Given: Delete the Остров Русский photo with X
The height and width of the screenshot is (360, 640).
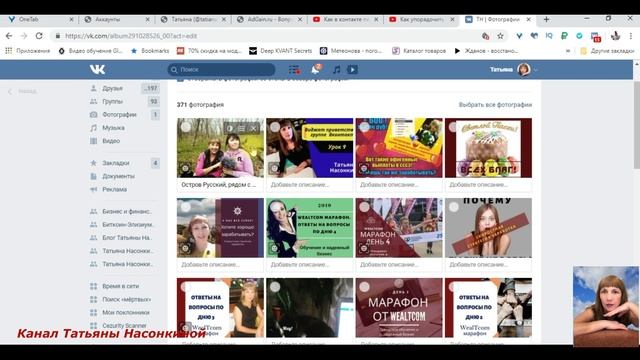Looking at the screenshot, I should tap(253, 128).
